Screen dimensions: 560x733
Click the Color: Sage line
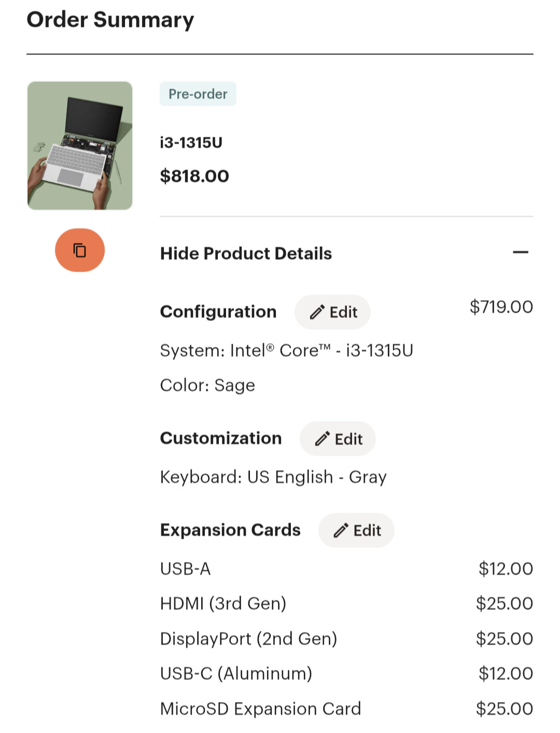207,385
